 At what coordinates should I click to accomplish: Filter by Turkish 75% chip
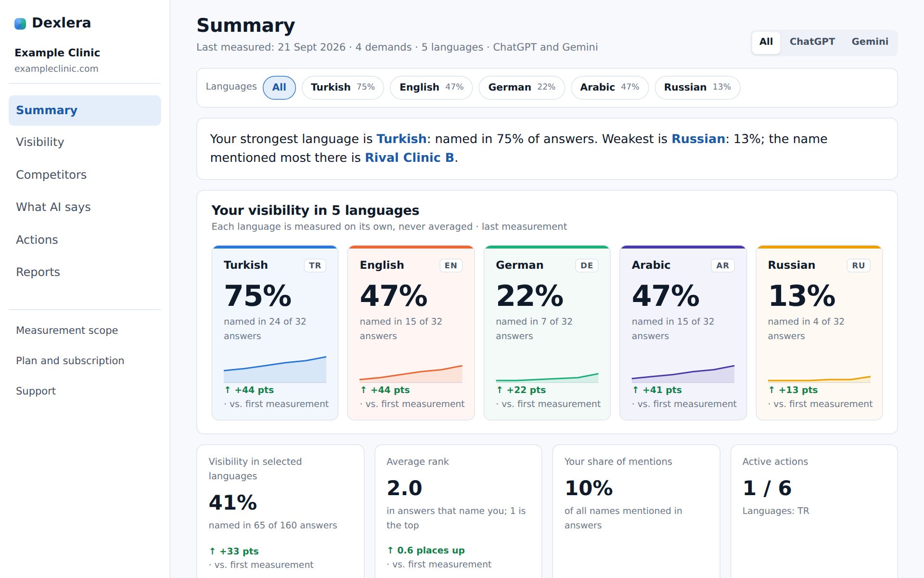coord(343,88)
